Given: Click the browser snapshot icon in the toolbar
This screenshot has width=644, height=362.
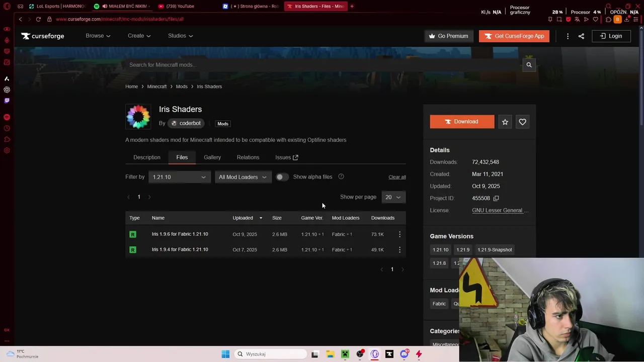Looking at the screenshot, I should click(x=559, y=19).
